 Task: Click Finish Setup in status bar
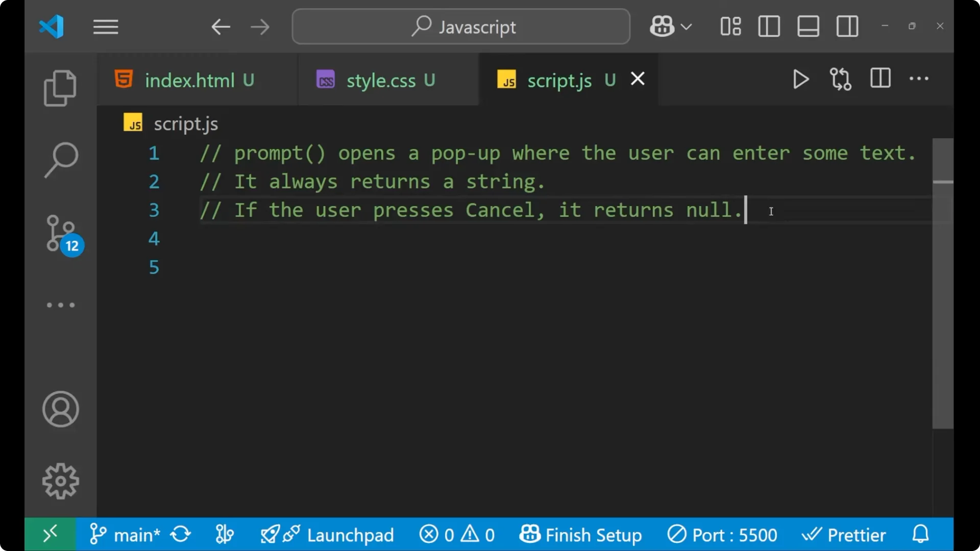coord(582,534)
